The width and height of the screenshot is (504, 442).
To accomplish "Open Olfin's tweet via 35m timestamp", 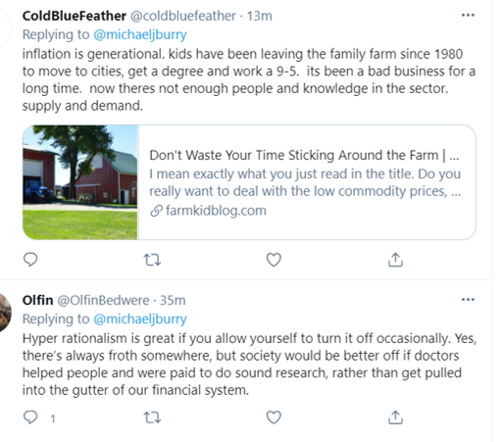I will click(x=173, y=300).
